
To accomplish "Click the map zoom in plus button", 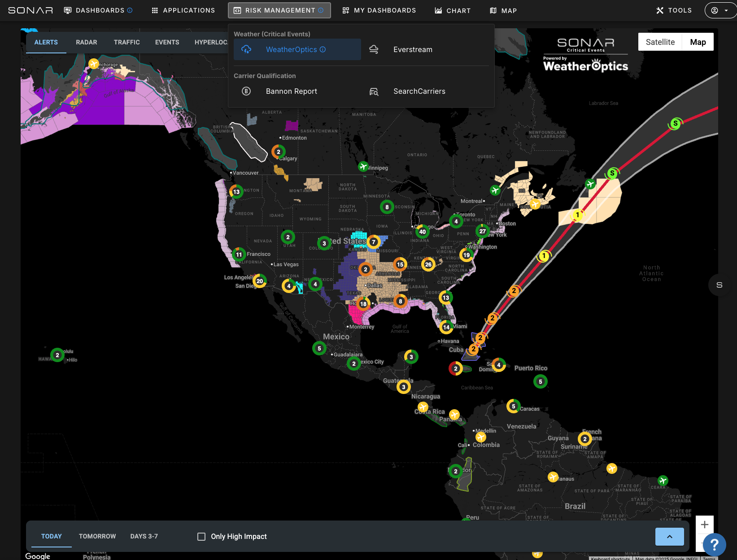I will coord(704,525).
